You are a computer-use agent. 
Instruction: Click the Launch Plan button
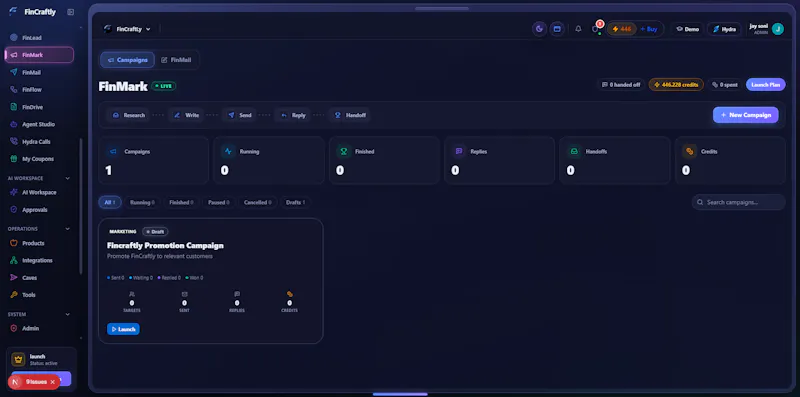(x=765, y=85)
